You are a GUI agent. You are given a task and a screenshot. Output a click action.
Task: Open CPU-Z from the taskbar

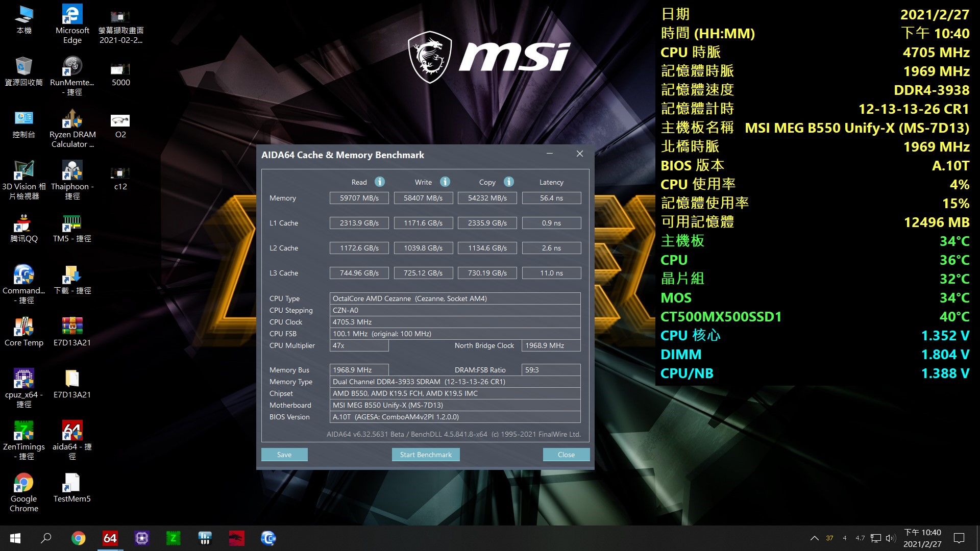142,538
